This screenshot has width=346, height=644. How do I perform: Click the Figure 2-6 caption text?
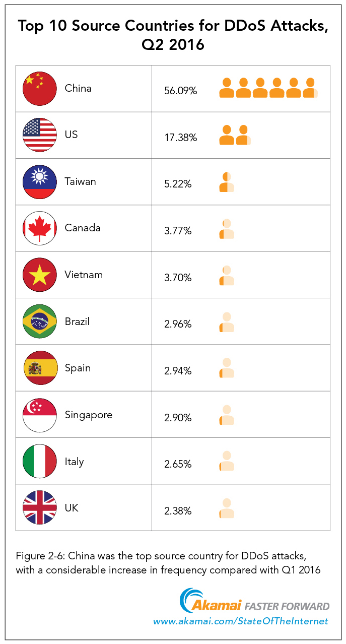[168, 563]
